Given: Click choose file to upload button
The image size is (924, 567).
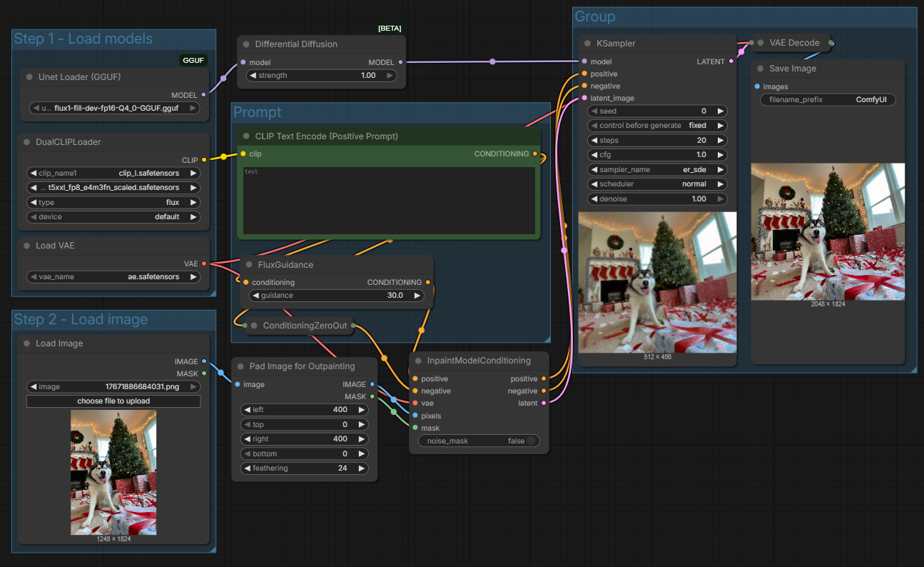Looking at the screenshot, I should tap(113, 401).
